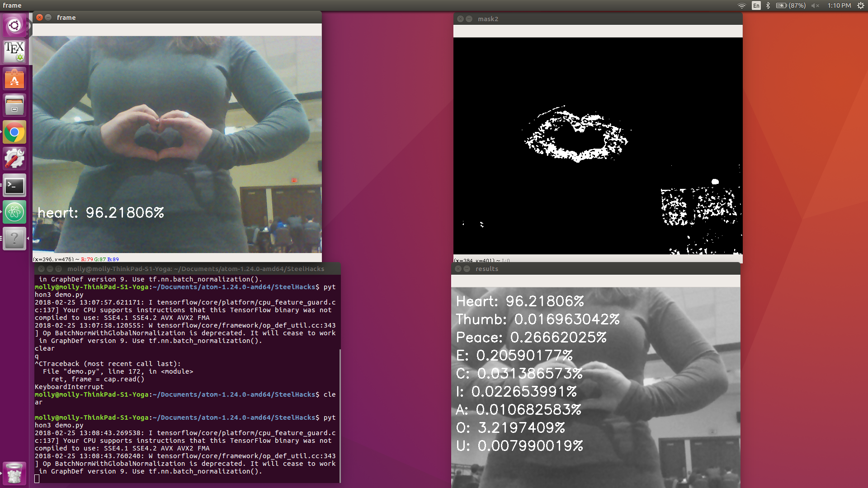This screenshot has width=868, height=488.
Task: Launch Google Chrome from the dock
Action: point(14,132)
